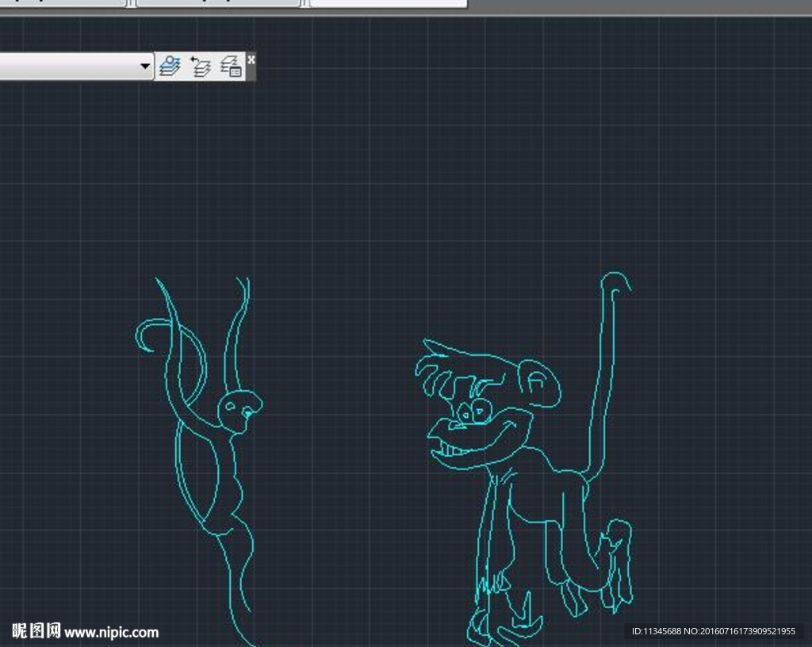Click the cartoon monkey's eyes

click(x=474, y=411)
